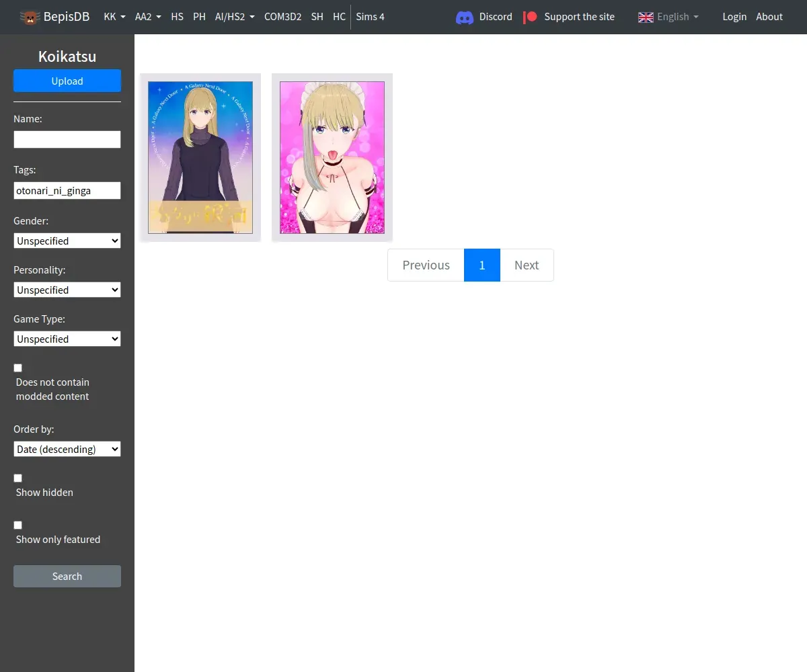Click the UK flag language icon
The image size is (807, 672).
click(646, 17)
